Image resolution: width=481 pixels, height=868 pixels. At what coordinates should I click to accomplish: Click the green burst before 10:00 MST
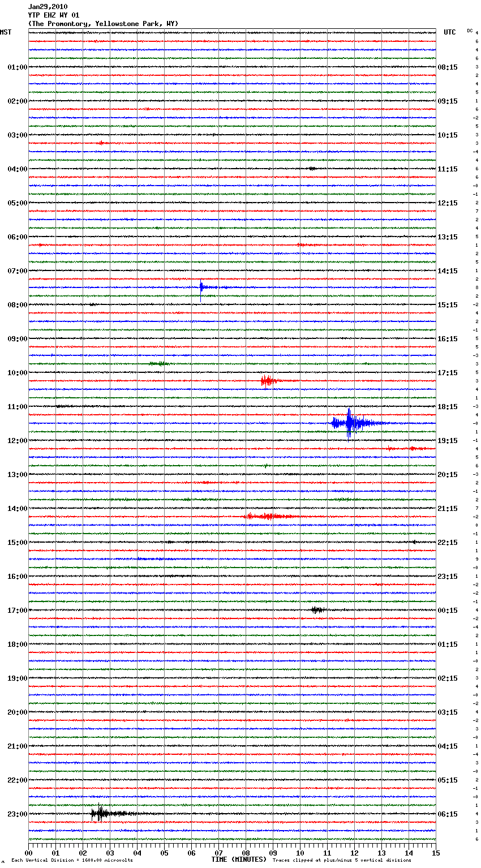pos(160,363)
